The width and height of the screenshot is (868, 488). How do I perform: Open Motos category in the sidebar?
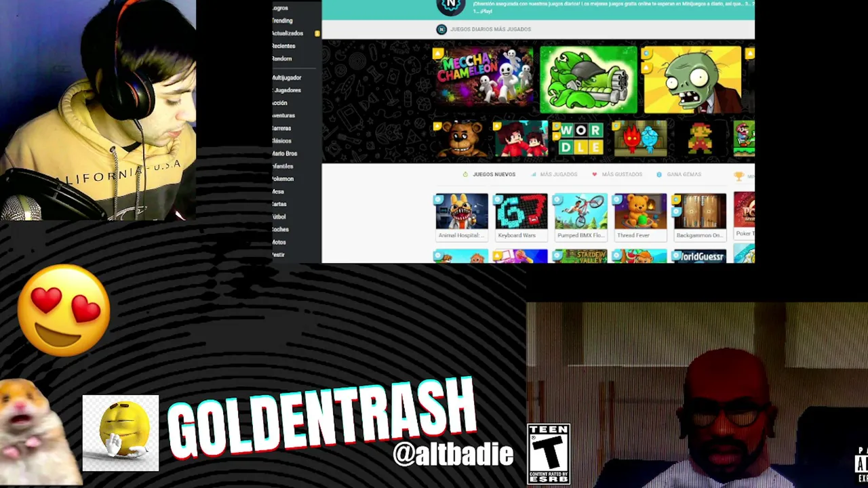pos(279,242)
